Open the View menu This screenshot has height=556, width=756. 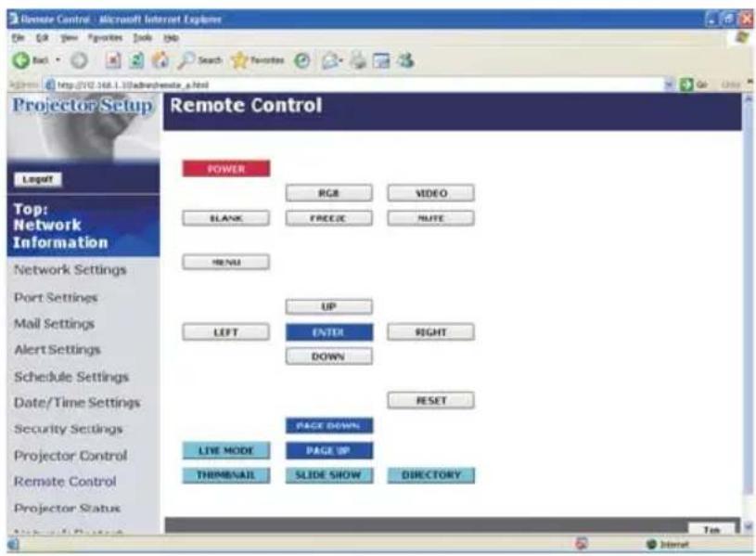[x=69, y=37]
